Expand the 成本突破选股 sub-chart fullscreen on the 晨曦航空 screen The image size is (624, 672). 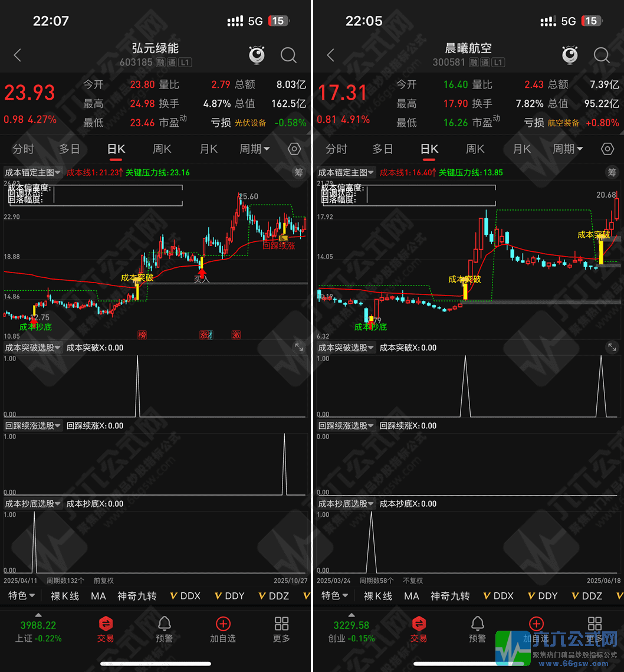(x=612, y=348)
